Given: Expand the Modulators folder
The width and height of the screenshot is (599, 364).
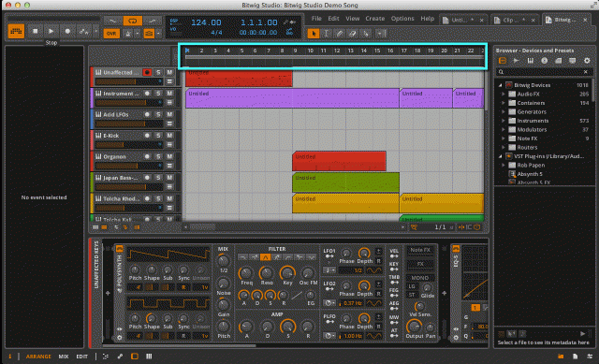Looking at the screenshot, I should (504, 129).
